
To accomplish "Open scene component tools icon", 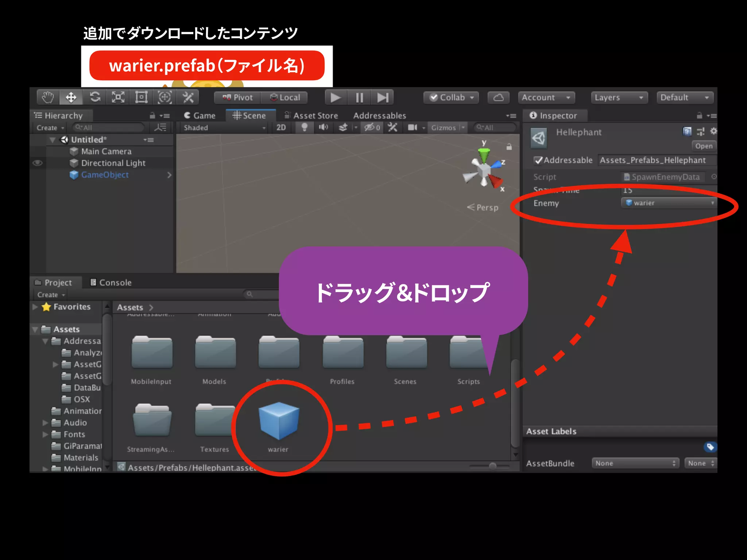I will click(x=392, y=128).
